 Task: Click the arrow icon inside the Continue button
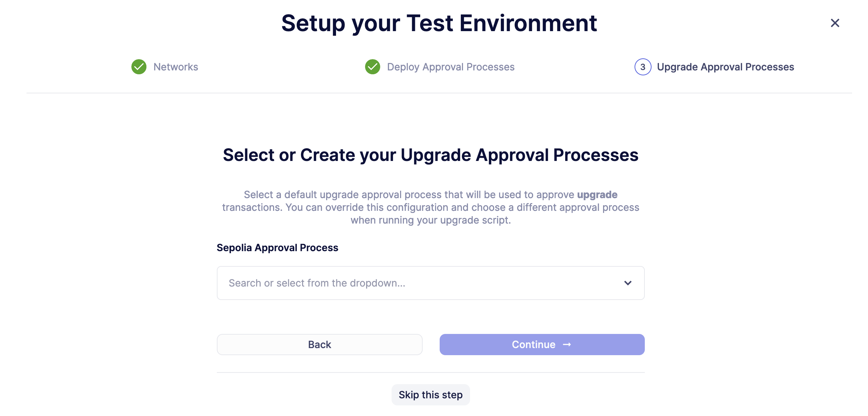pos(567,344)
